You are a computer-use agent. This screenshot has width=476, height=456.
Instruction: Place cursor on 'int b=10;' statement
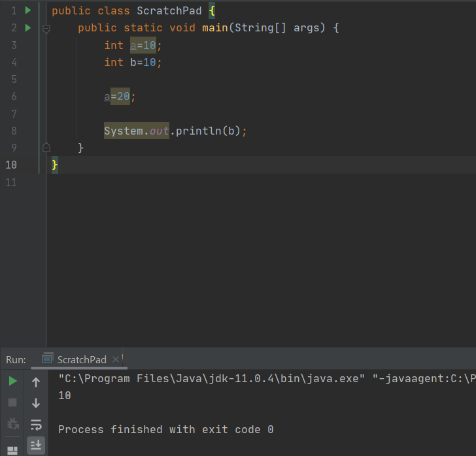[x=133, y=62]
